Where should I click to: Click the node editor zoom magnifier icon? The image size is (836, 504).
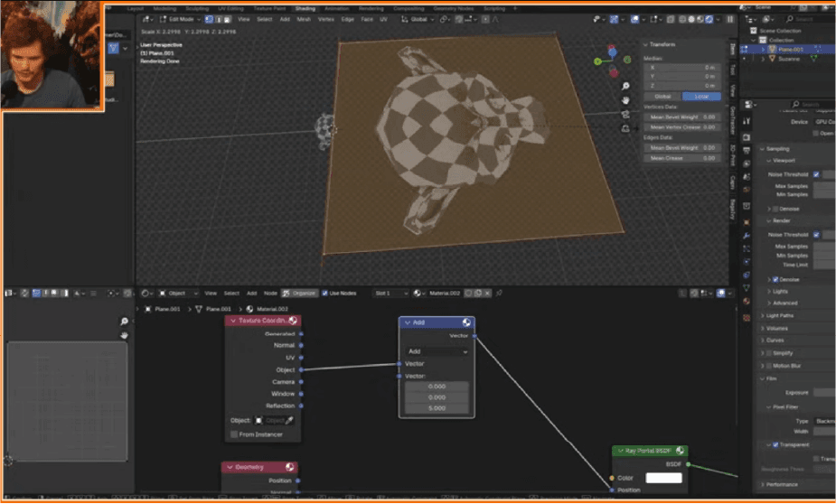pyautogui.click(x=124, y=322)
